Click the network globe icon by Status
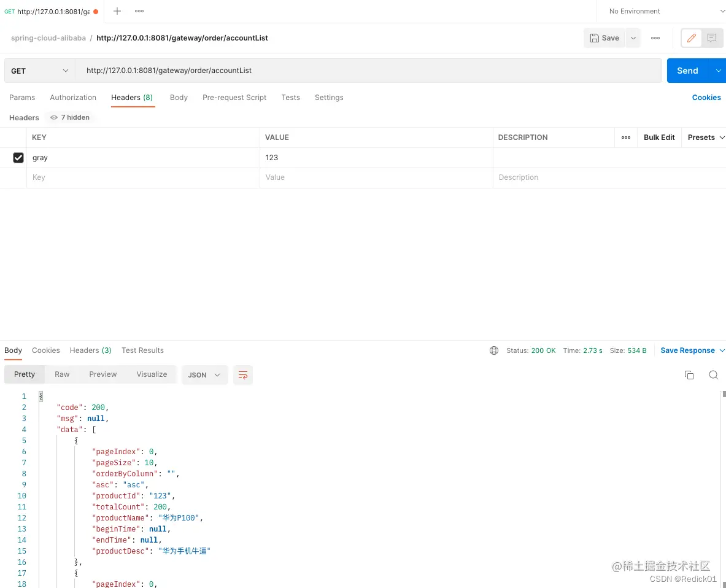 pyautogui.click(x=494, y=350)
